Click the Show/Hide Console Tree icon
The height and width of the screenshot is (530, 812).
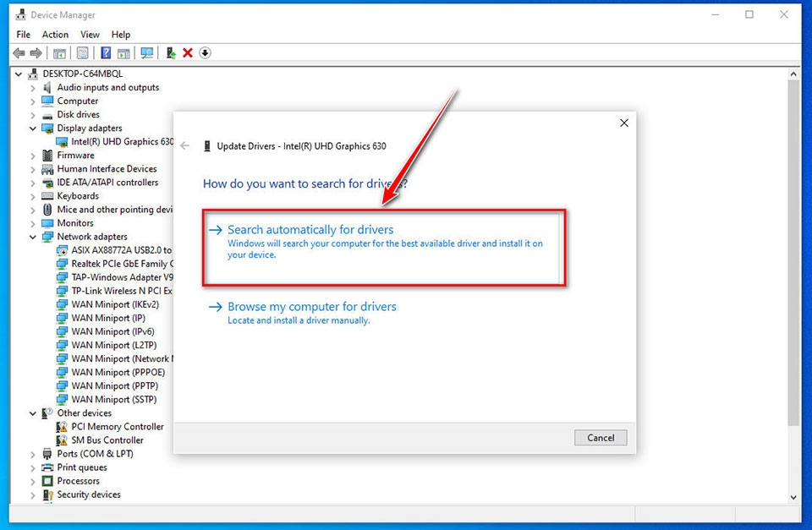pos(59,52)
